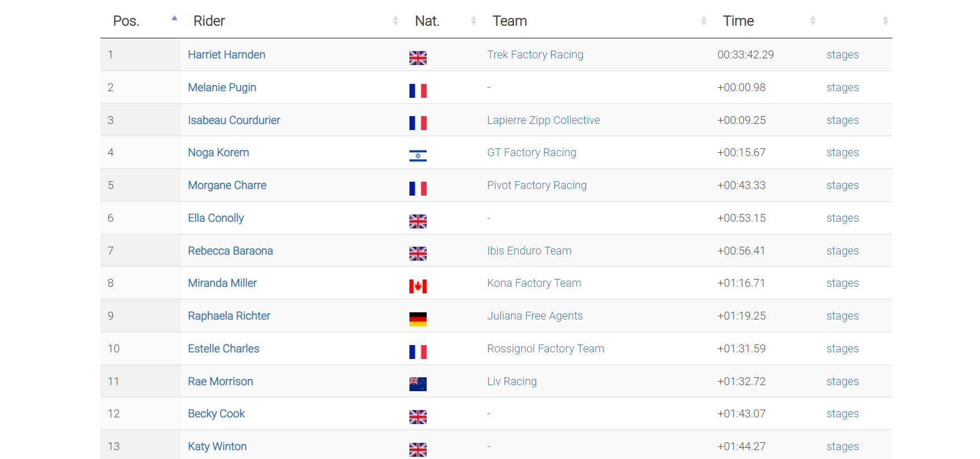Click the UK flag next to Harriet Harnden
Image resolution: width=980 pixels, height=459 pixels.
point(418,58)
